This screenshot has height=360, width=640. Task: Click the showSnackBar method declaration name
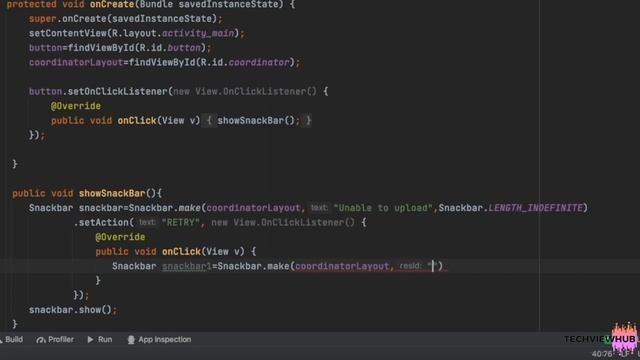(112, 193)
